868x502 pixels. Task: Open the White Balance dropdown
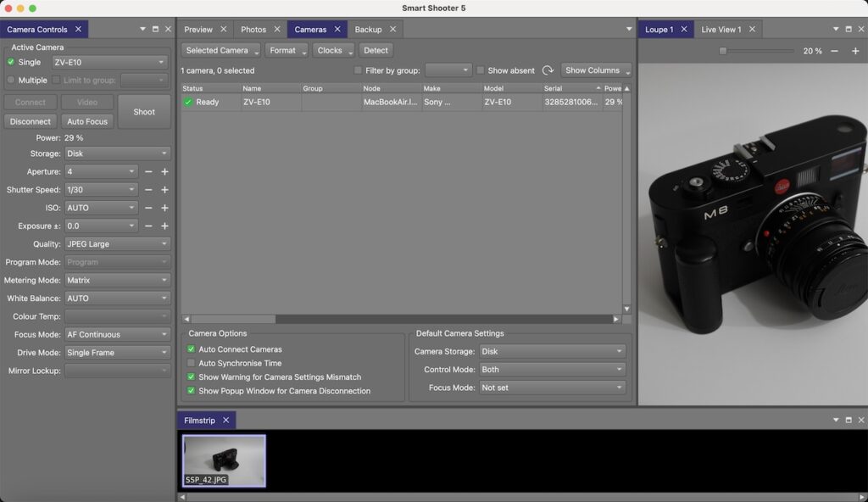[x=117, y=298]
